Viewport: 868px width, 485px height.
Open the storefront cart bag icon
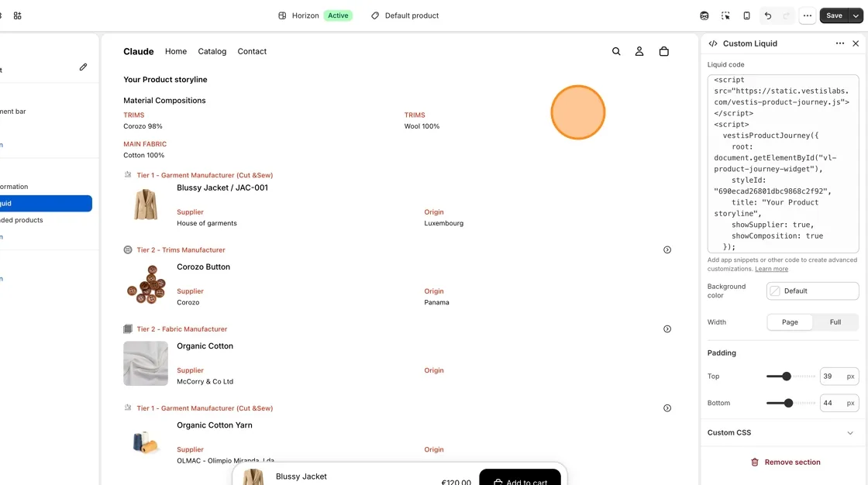[x=664, y=51]
